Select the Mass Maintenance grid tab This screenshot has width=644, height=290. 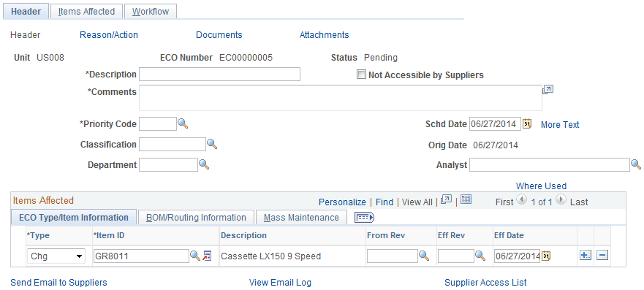301,218
